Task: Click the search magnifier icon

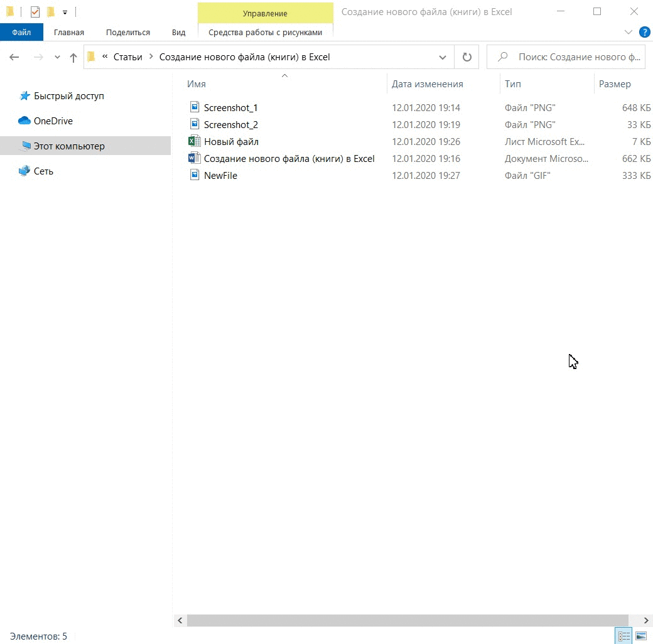Action: (503, 56)
